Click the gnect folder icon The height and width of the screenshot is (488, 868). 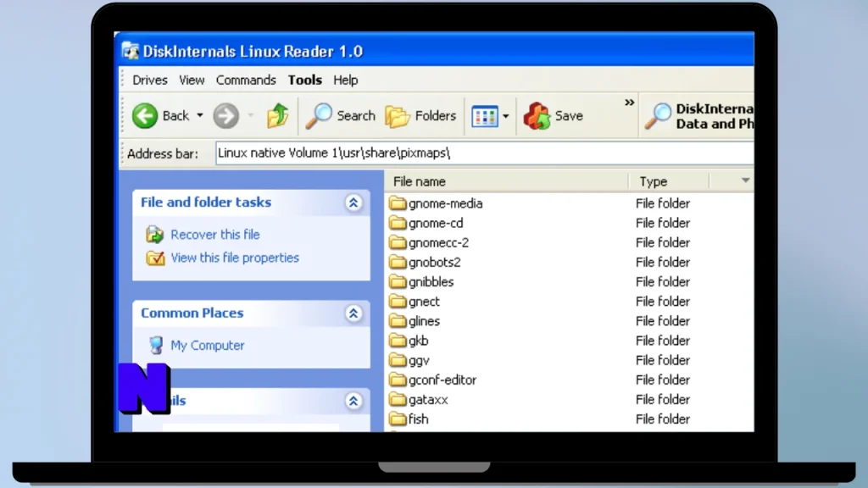(x=398, y=301)
